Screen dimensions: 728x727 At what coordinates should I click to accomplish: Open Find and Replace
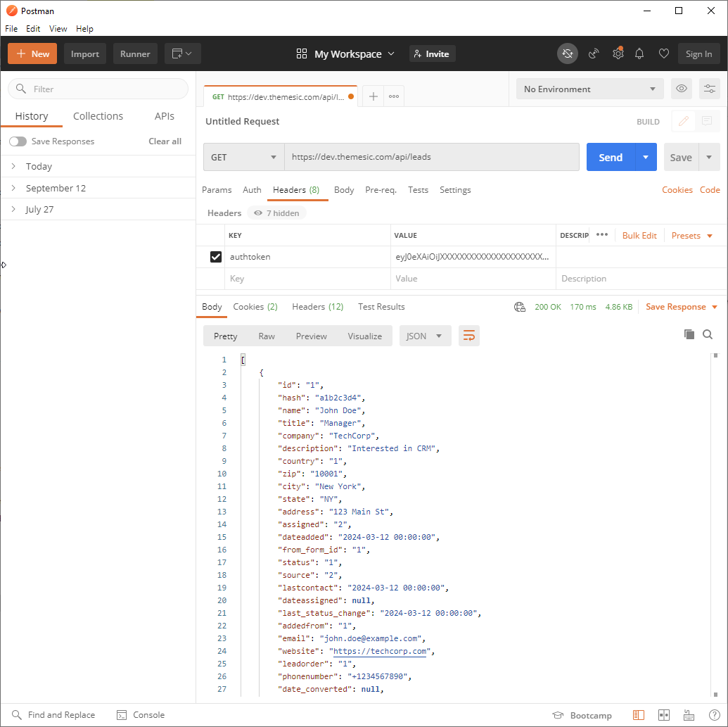(x=53, y=715)
